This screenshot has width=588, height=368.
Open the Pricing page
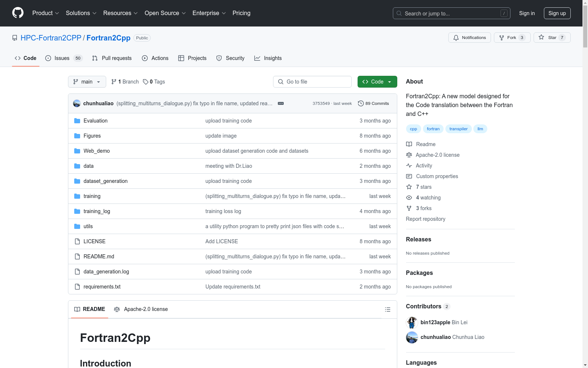[241, 13]
